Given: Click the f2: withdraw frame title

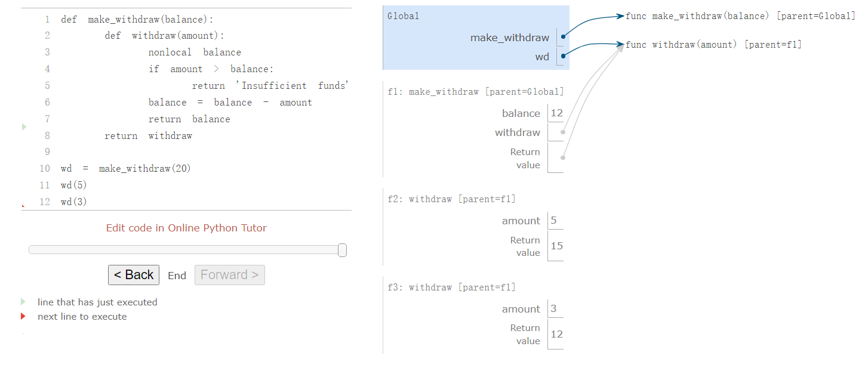Looking at the screenshot, I should point(451,199).
